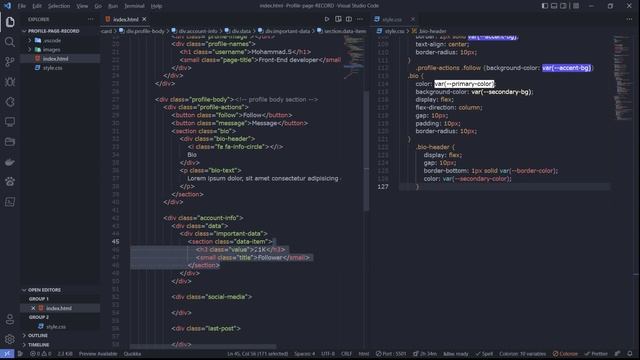This screenshot has width=640, height=360.
Task: Open style.css under Group 2 in Open Editors
Action: tap(56, 327)
